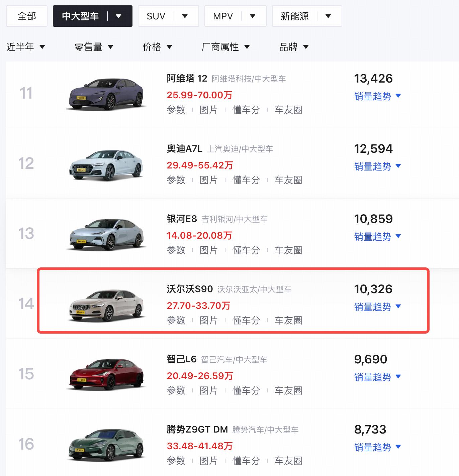Open the 零售量 sort filter

[x=94, y=47]
